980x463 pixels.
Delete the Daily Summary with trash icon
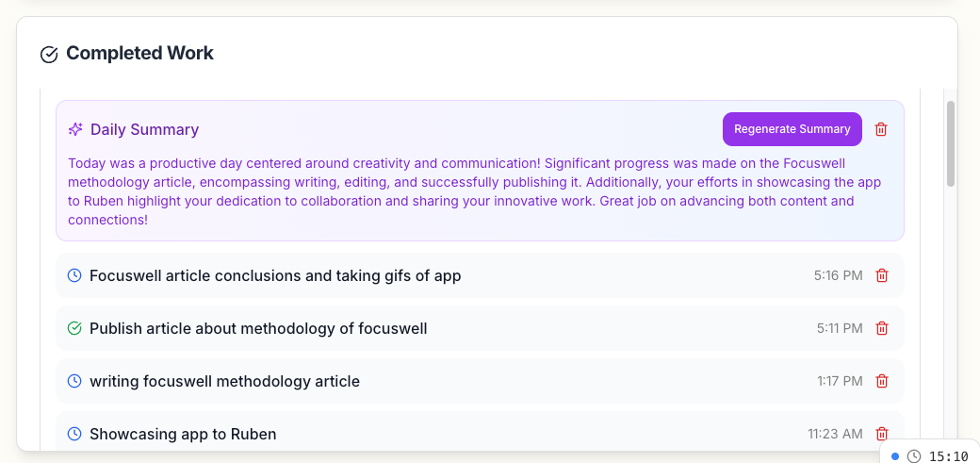click(881, 129)
